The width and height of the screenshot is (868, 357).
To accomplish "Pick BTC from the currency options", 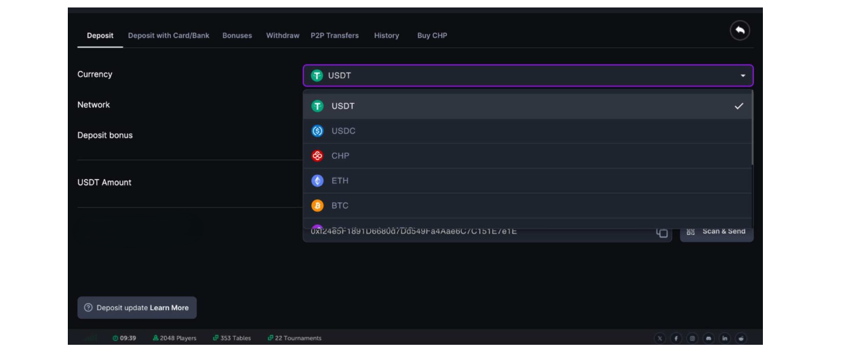I will click(340, 206).
